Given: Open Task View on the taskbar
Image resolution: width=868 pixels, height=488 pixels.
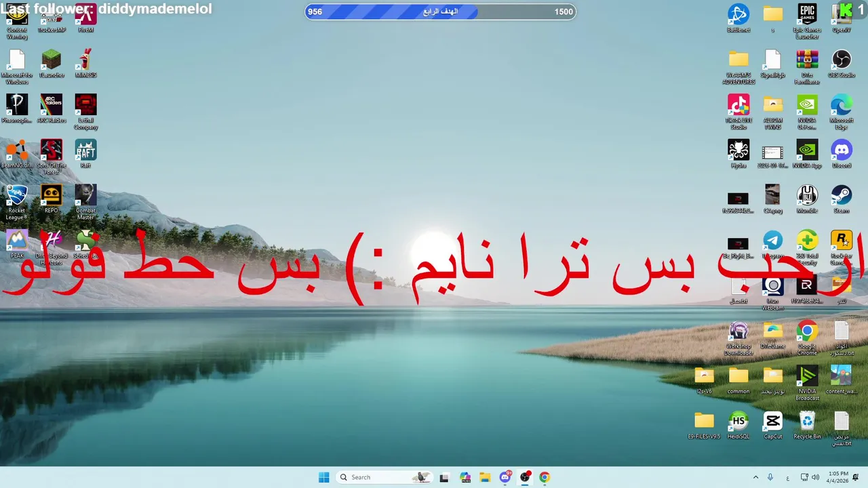Looking at the screenshot, I should [x=444, y=477].
